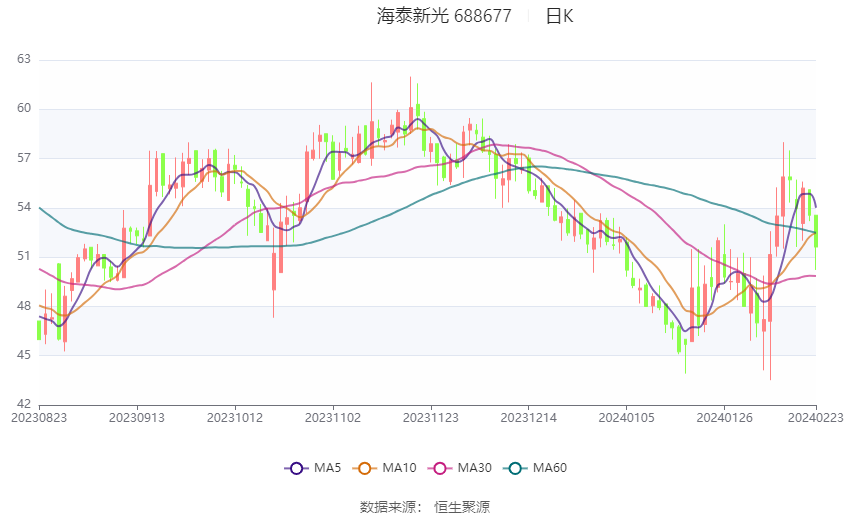
Task: Toggle the MA60 legend line
Action: click(x=535, y=468)
